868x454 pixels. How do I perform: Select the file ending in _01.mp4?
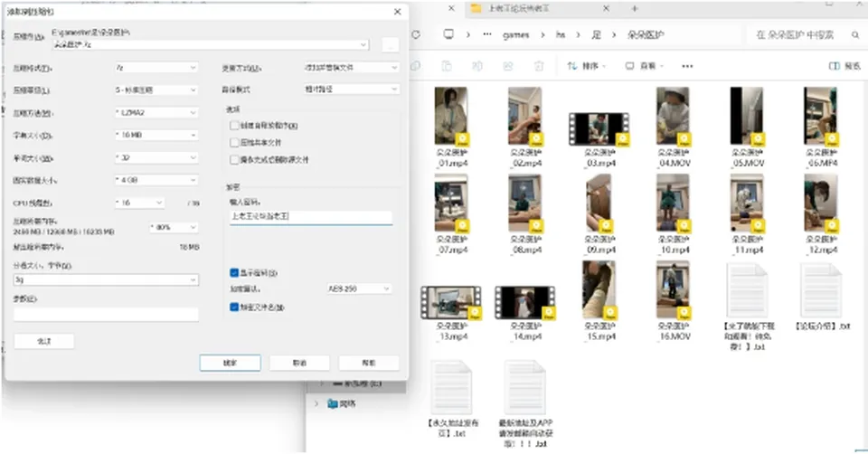click(x=452, y=128)
